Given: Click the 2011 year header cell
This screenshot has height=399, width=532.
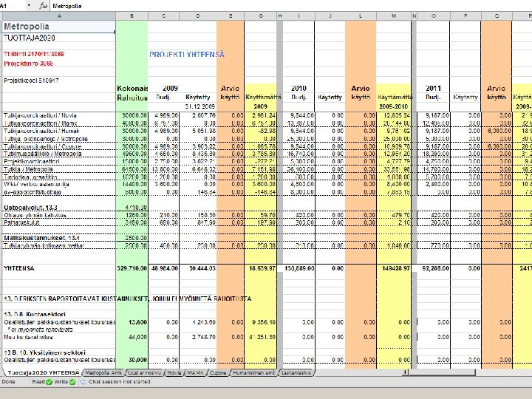Looking at the screenshot, I should [x=433, y=88].
